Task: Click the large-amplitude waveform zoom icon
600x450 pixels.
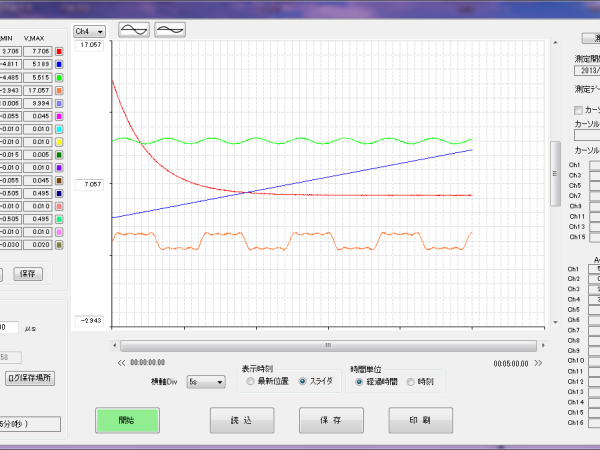Action: (x=133, y=30)
